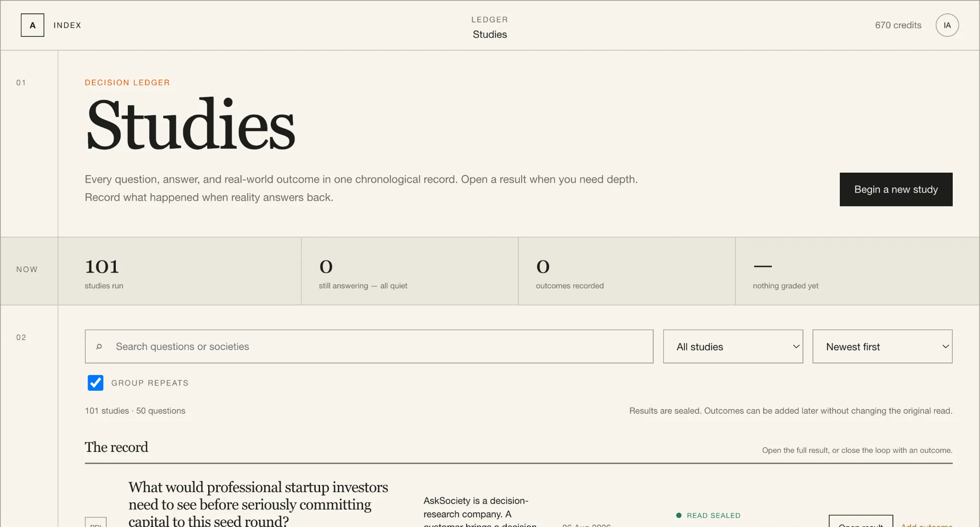Click the 670 credits balance
This screenshot has height=527, width=980.
click(x=898, y=25)
